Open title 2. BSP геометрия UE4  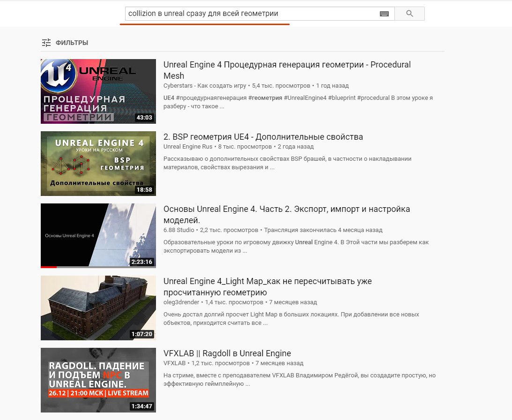coord(263,136)
